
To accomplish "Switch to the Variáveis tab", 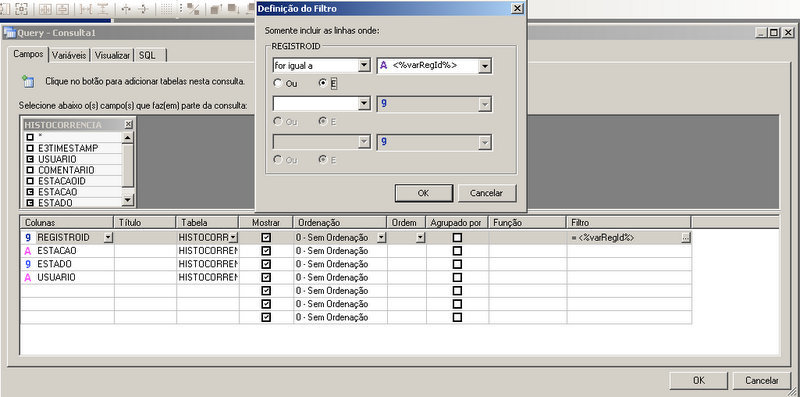I will [x=69, y=56].
